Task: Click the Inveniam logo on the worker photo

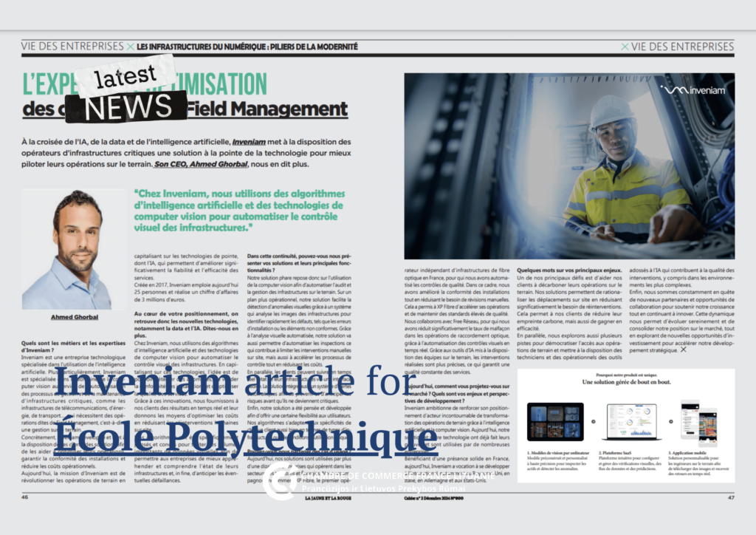Action: pyautogui.click(x=693, y=90)
